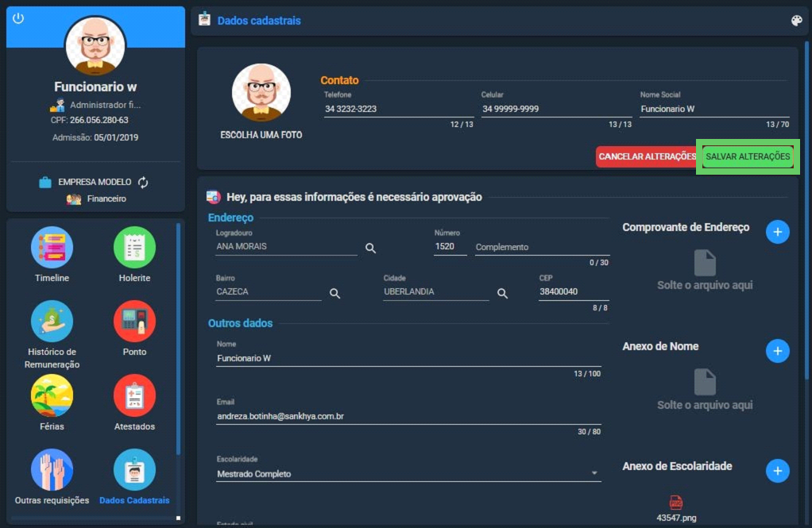The image size is (812, 528).
Task: Click the Celular input field
Action: [x=557, y=109]
